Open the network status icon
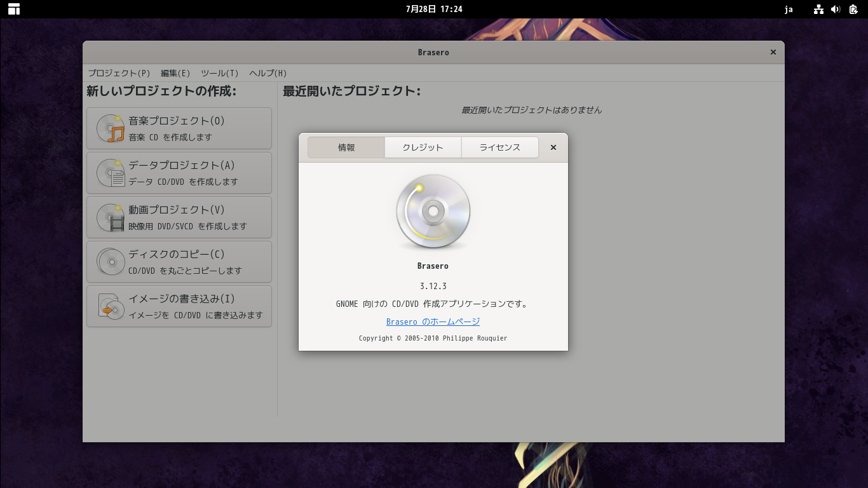Viewport: 868px width, 488px height. [818, 9]
